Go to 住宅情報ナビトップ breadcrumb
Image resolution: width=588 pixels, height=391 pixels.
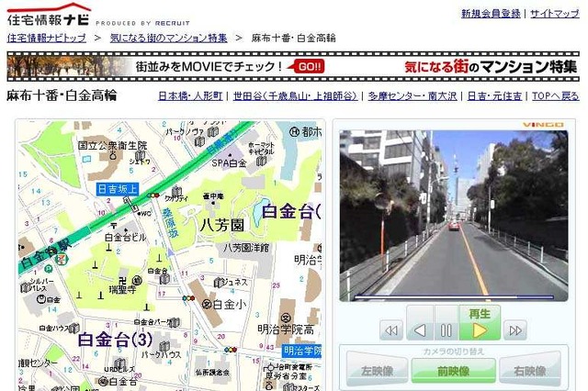click(x=47, y=38)
